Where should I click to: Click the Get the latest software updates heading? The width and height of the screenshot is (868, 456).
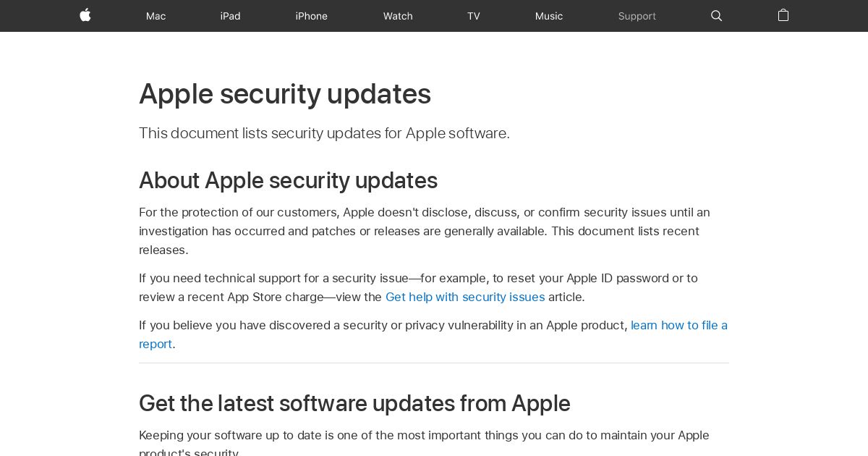tap(354, 403)
